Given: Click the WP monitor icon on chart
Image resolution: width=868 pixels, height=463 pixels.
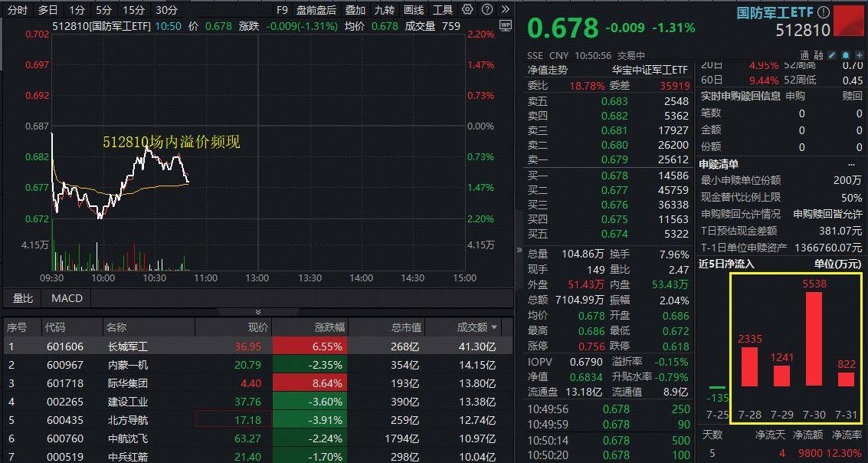Looking at the screenshot, I should click(506, 25).
